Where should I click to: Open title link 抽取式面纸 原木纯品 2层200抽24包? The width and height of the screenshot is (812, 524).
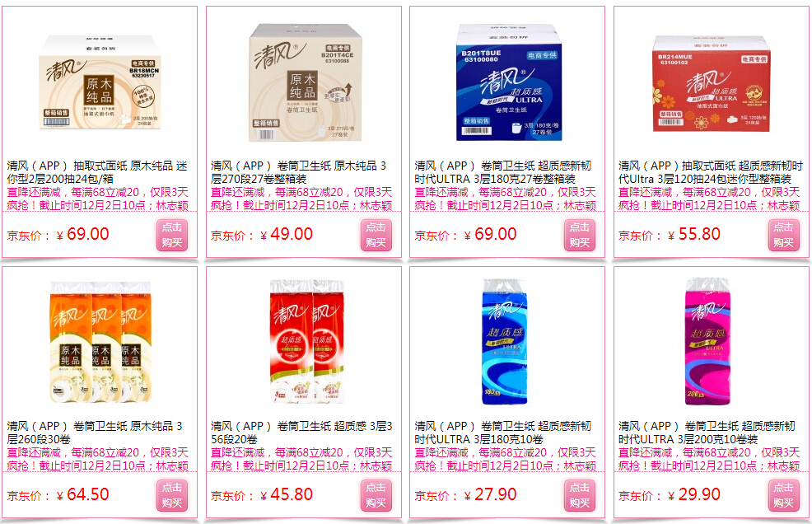[97, 172]
